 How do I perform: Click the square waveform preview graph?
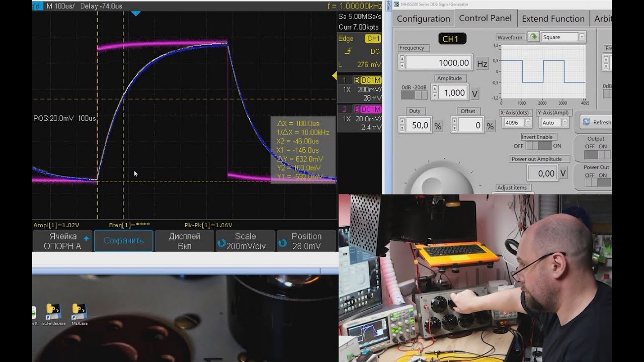[x=543, y=71]
